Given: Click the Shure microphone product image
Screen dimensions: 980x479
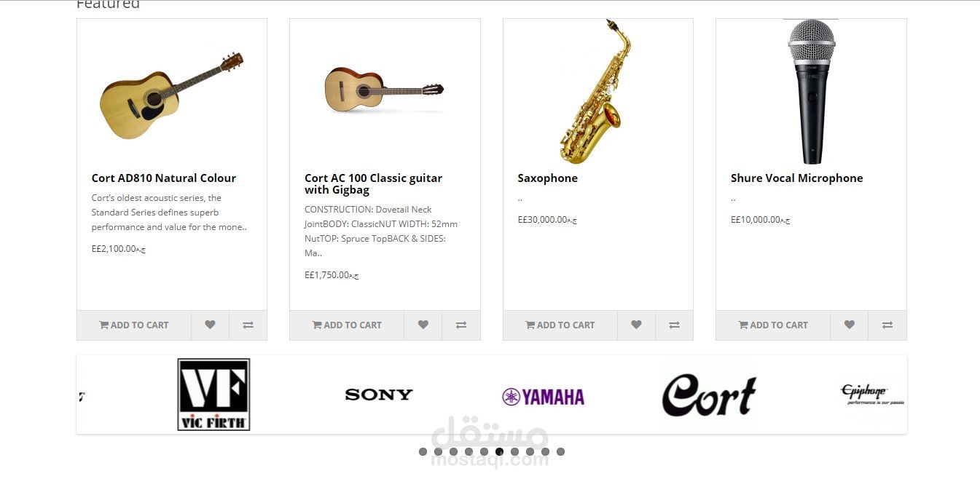Looking at the screenshot, I should click(811, 92).
